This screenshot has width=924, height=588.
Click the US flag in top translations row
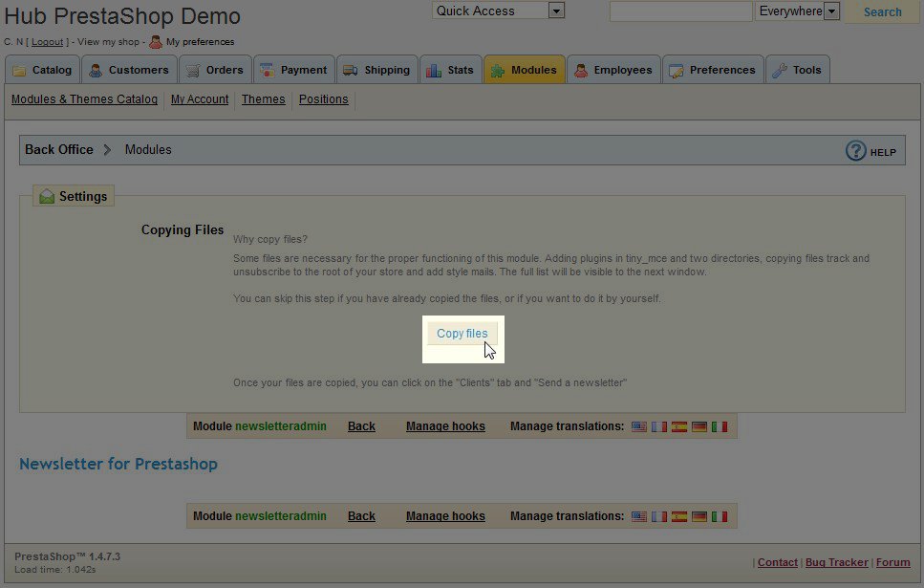[x=639, y=426]
